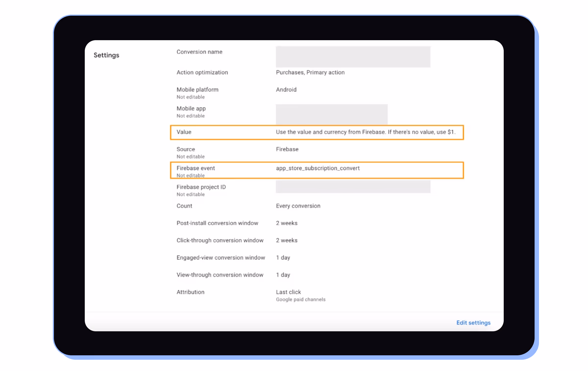Click the highlighted Value row text
This screenshot has width=588, height=371.
point(365,132)
